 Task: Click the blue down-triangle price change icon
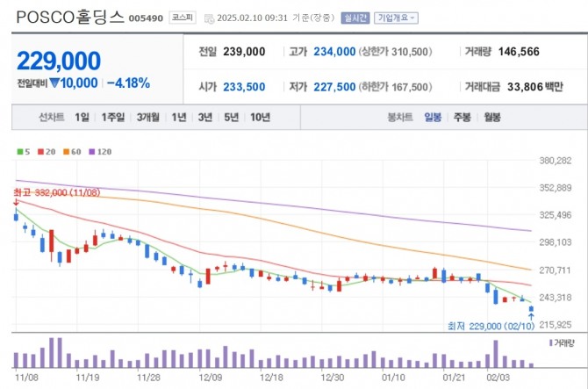pos(54,83)
